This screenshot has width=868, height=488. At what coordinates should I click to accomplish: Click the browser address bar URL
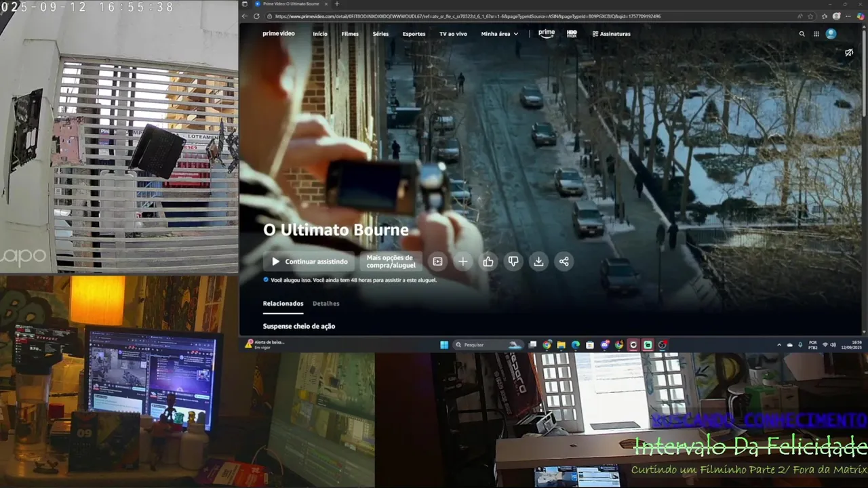tap(468, 16)
